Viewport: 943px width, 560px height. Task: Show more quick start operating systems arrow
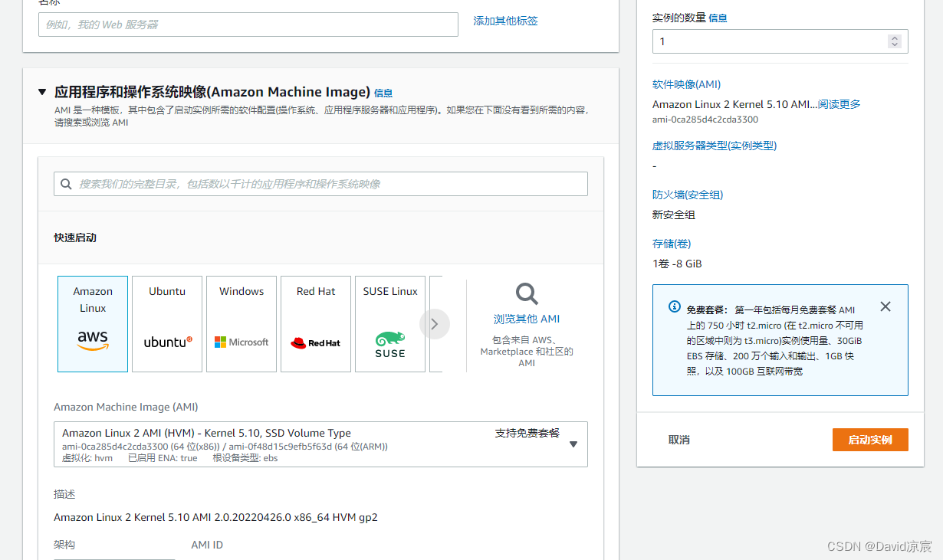pos(434,324)
